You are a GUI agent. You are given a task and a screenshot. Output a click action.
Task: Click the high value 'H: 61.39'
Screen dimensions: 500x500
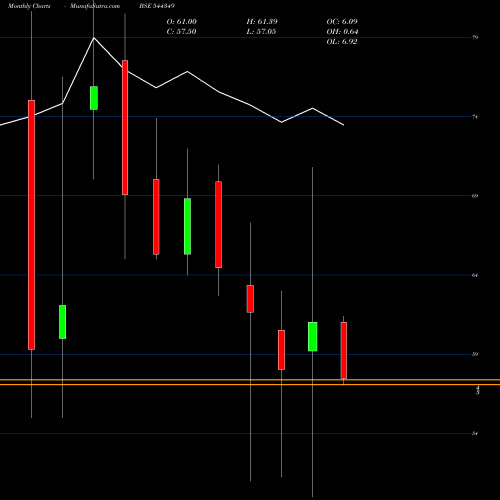pyautogui.click(x=262, y=22)
